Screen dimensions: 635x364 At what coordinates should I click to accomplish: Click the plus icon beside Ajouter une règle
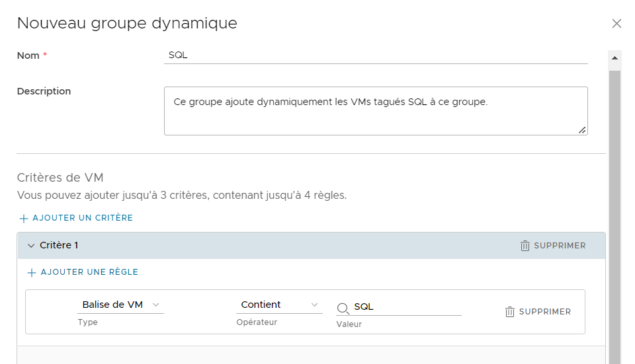pyautogui.click(x=31, y=272)
